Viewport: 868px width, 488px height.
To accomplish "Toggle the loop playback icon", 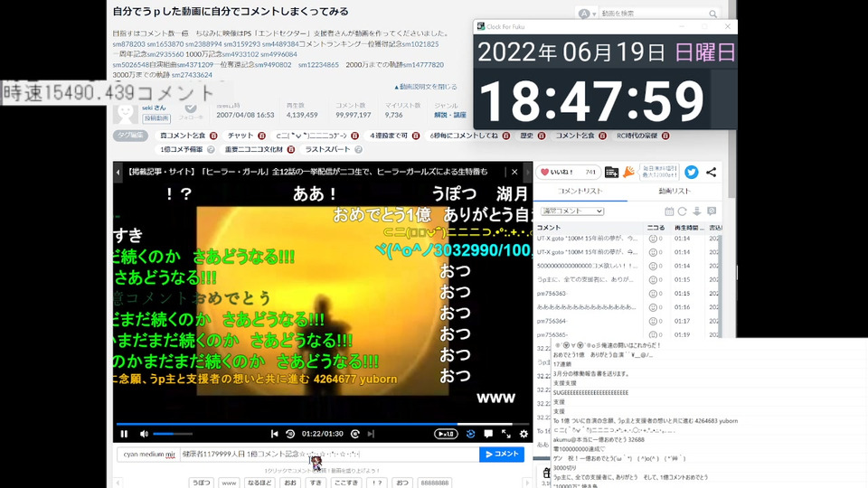I will click(470, 434).
